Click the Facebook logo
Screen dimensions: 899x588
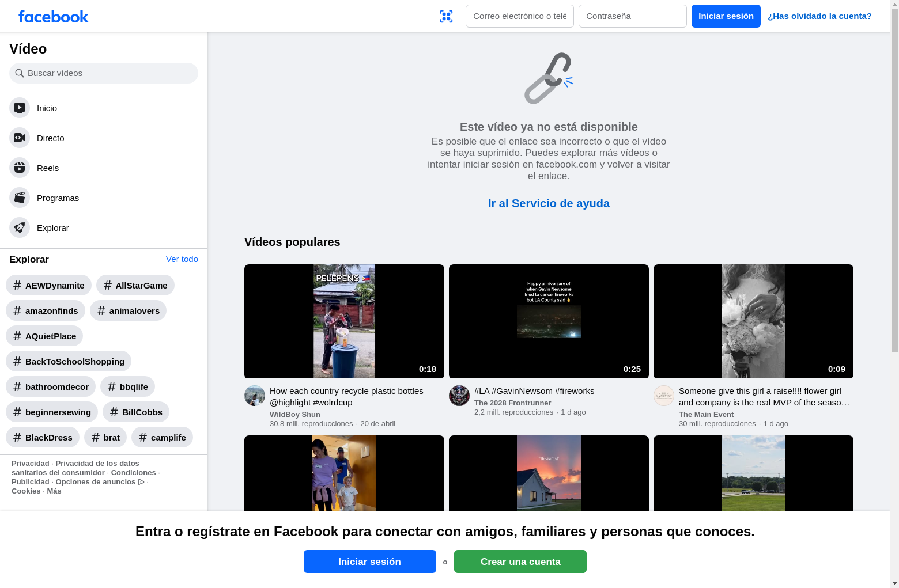[x=54, y=17]
